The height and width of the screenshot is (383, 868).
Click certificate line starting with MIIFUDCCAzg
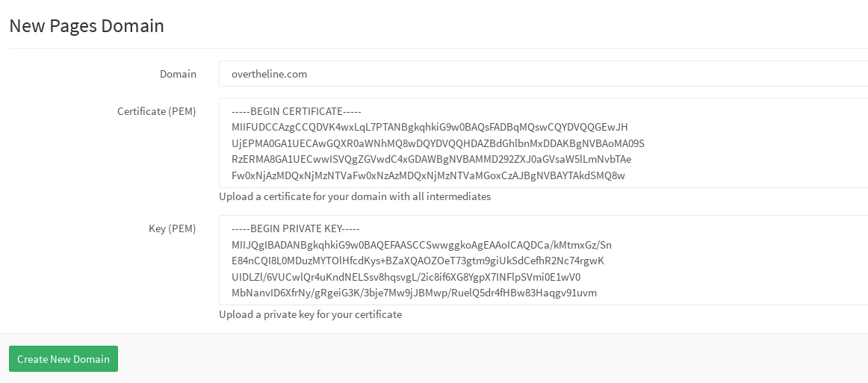tap(430, 127)
